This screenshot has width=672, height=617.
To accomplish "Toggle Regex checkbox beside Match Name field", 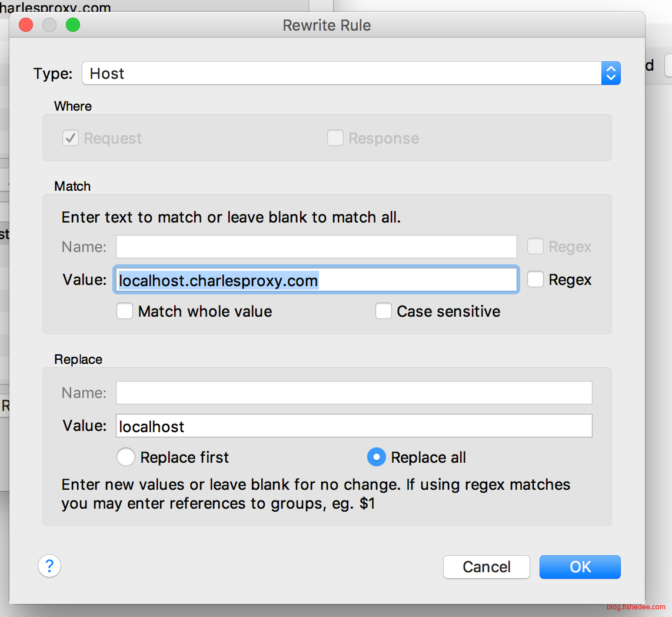I will pos(535,247).
